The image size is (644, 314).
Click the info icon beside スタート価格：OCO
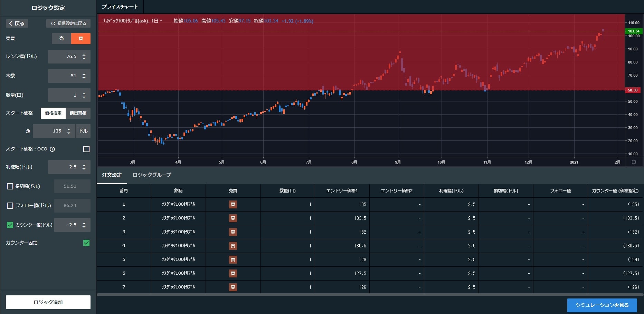[53, 149]
